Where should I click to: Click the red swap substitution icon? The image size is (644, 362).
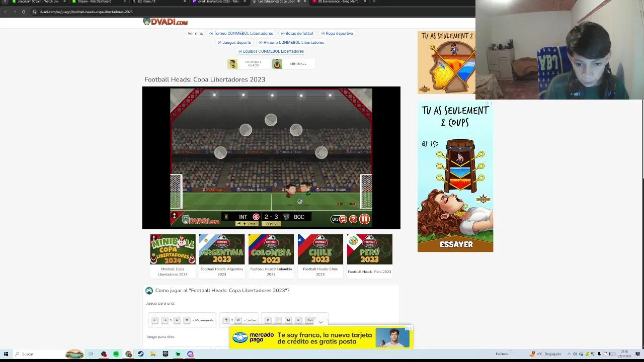pyautogui.click(x=343, y=219)
